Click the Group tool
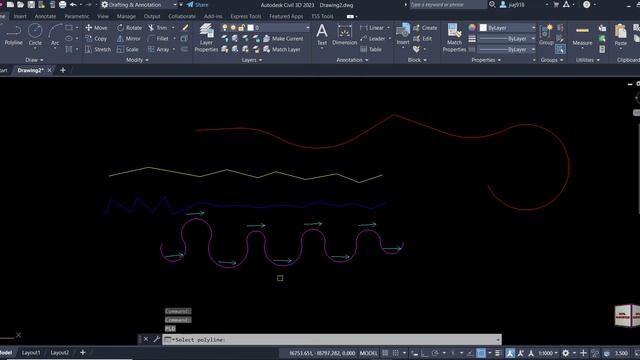The image size is (640, 360). tap(546, 35)
